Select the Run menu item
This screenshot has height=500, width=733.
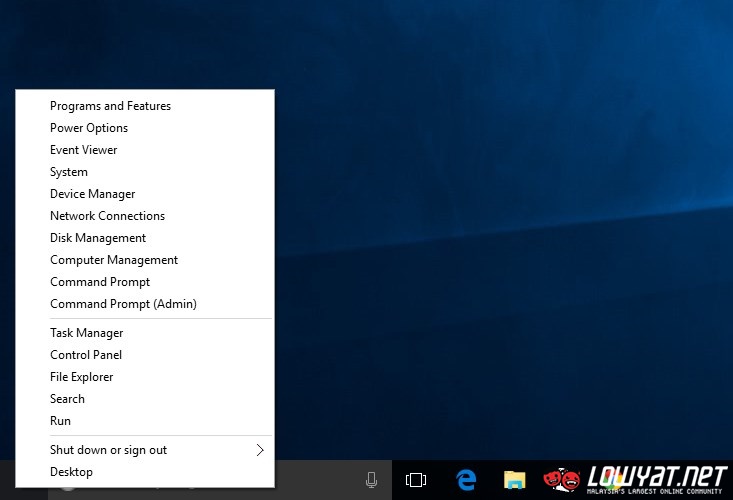(x=60, y=421)
